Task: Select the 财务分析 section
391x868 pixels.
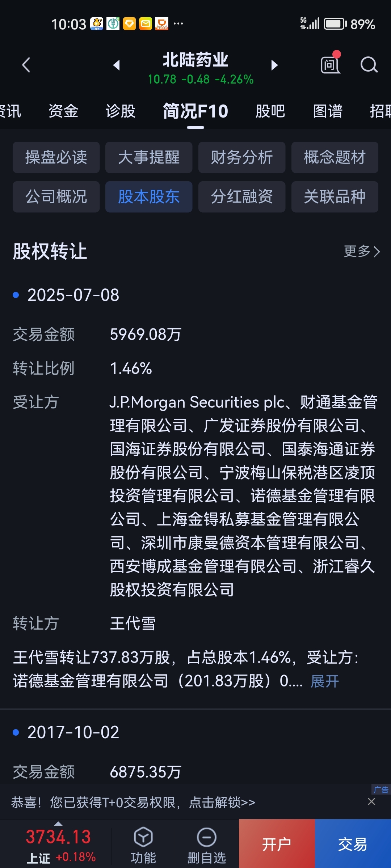Action: [x=242, y=157]
